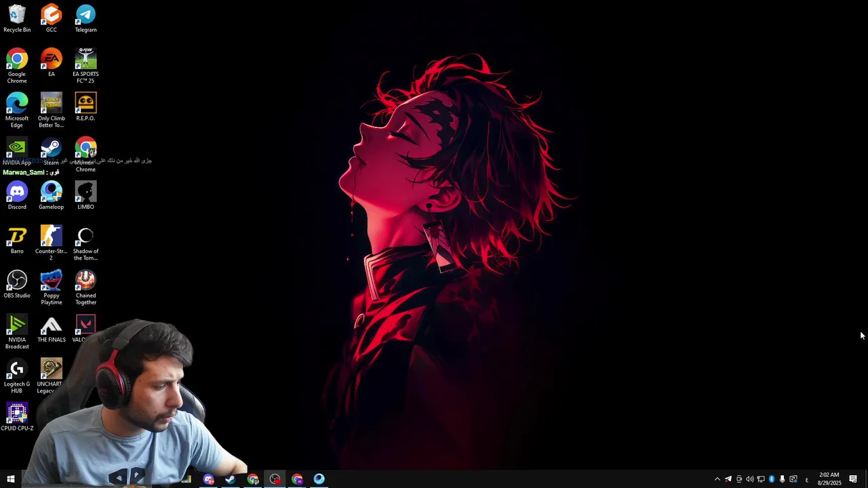Open the Recycle Bin desktop icon
868x488 pixels.
tap(17, 18)
